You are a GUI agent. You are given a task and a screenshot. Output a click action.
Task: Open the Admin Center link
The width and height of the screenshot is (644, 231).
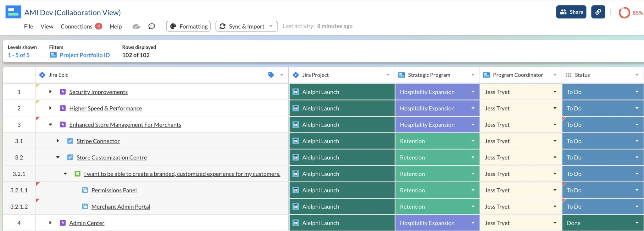87,223
